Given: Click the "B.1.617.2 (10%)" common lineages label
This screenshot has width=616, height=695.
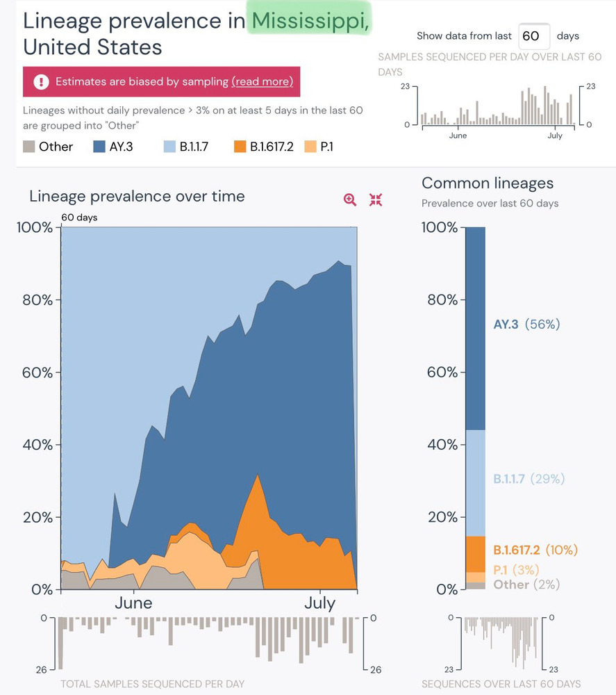Looking at the screenshot, I should (x=535, y=550).
